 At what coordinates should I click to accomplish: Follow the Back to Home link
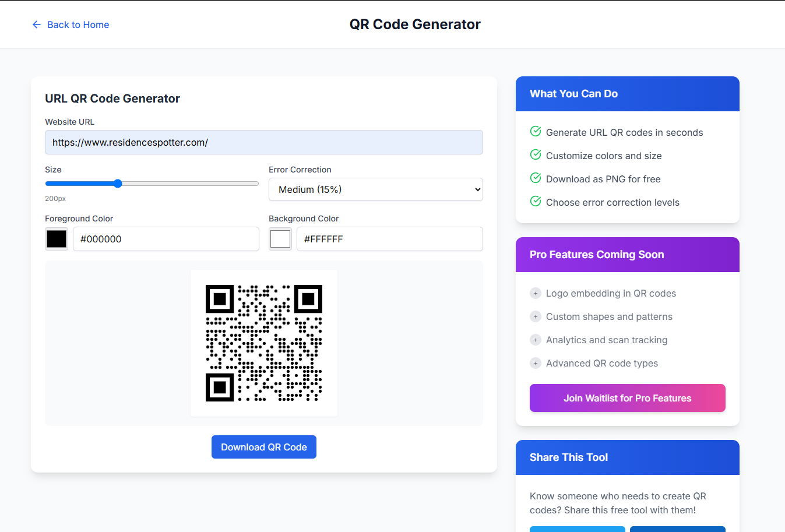[x=79, y=24]
